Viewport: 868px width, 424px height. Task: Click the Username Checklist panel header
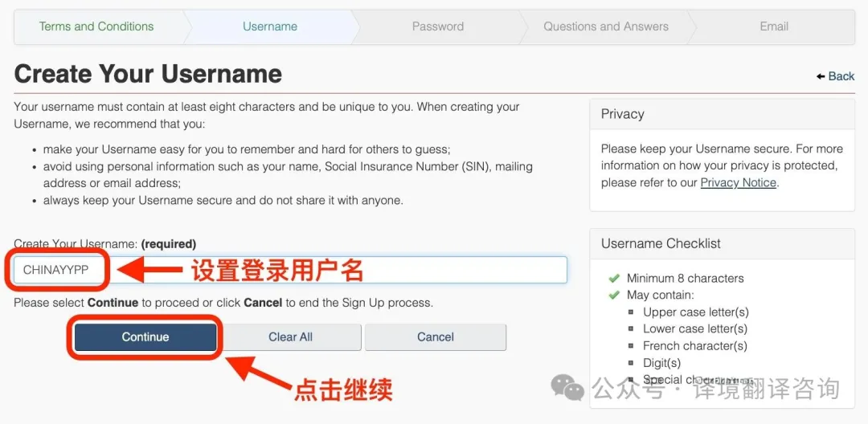coord(723,244)
